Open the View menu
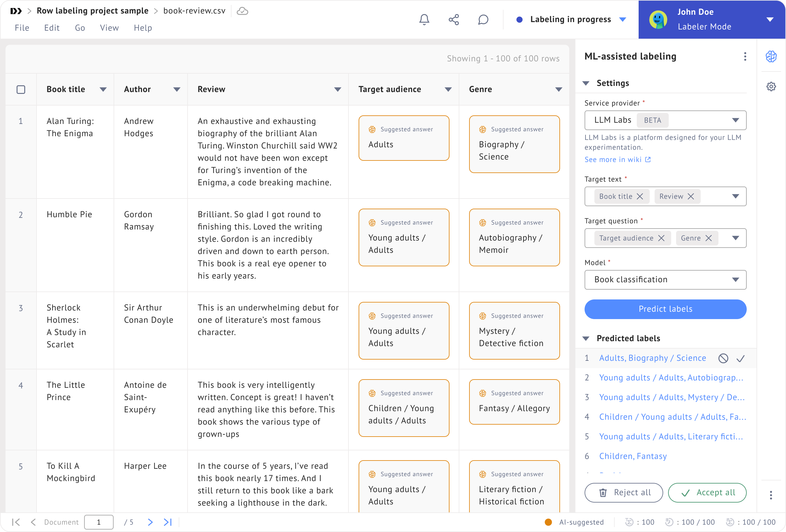Screen dimensions: 786x532 pyautogui.click(x=109, y=28)
